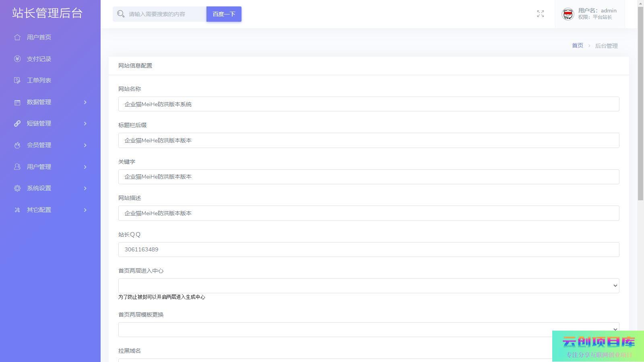Click the 网站名称 input field

pos(368,104)
